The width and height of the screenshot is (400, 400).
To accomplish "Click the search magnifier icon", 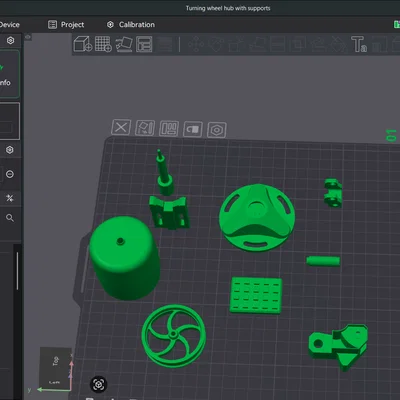I will (x=10, y=218).
